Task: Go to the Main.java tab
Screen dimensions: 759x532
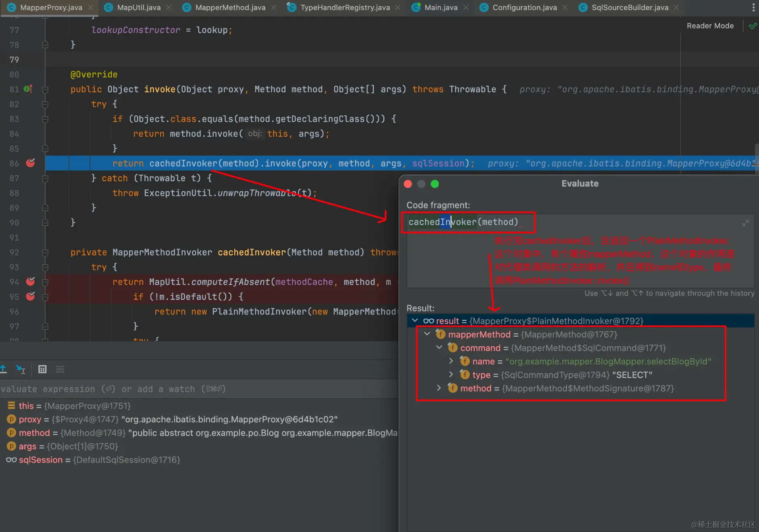Action: (x=441, y=7)
